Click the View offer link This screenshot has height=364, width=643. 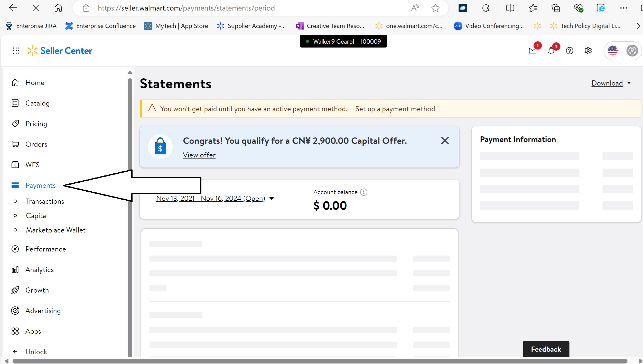[199, 155]
